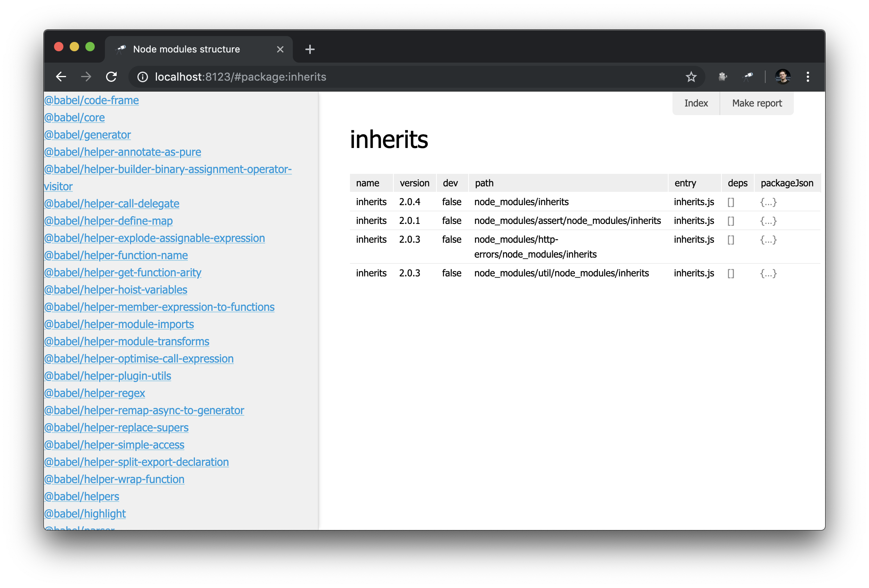
Task: Click the Index button
Action: 696,103
